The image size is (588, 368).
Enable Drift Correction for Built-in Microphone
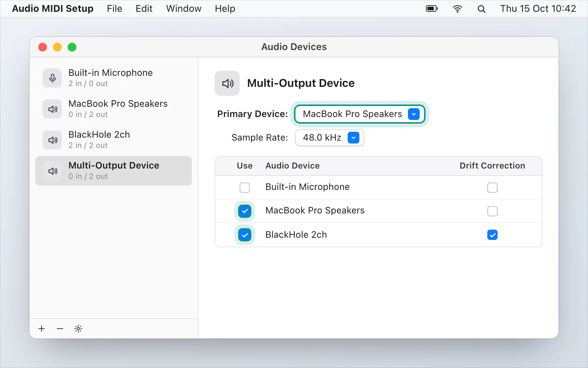(492, 188)
